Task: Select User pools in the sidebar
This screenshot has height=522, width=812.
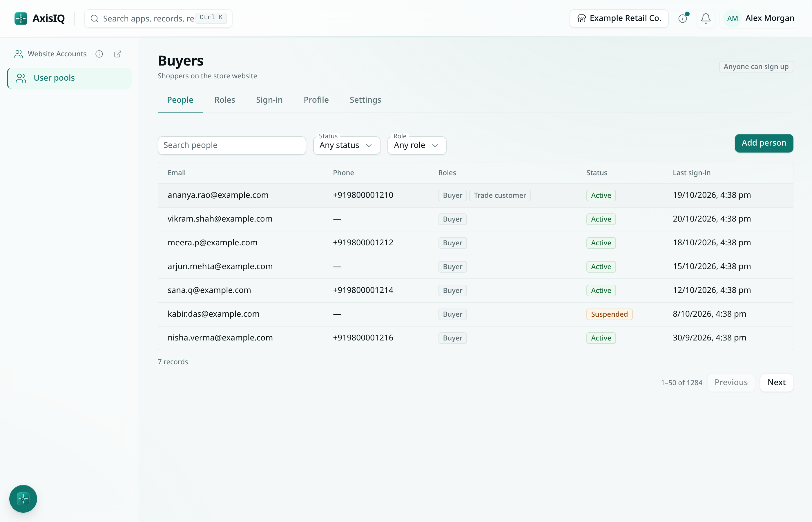Action: click(69, 78)
